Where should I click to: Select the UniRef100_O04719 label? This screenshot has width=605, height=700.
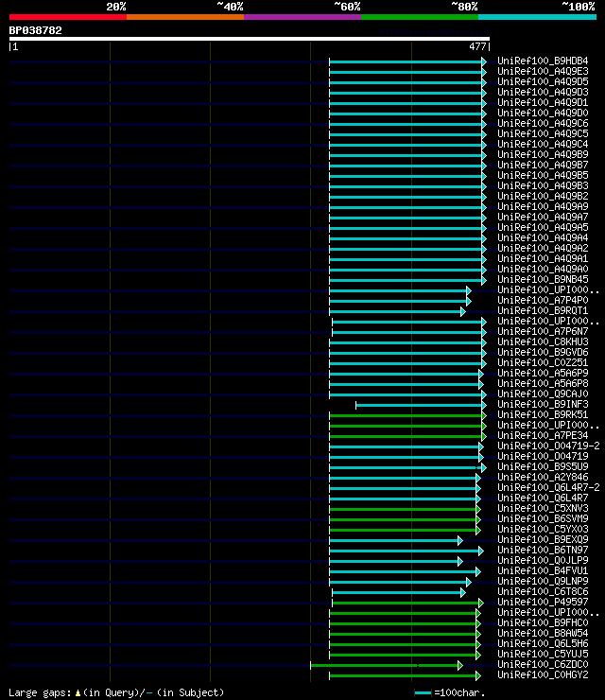click(x=543, y=457)
